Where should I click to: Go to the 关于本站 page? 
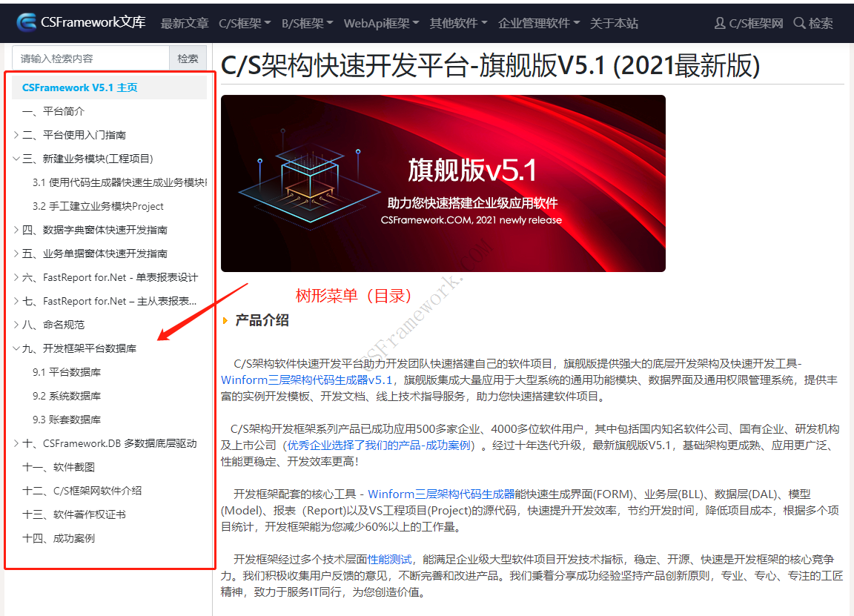coord(614,24)
